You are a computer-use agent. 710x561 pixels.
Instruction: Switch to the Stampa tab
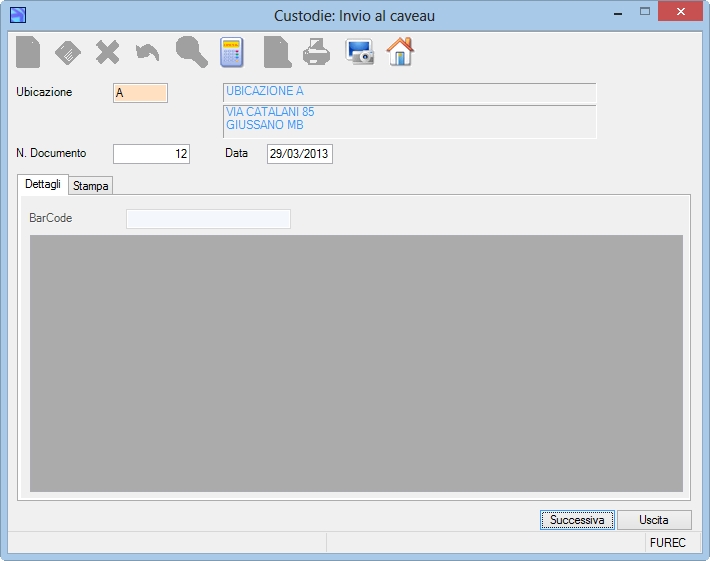click(91, 186)
